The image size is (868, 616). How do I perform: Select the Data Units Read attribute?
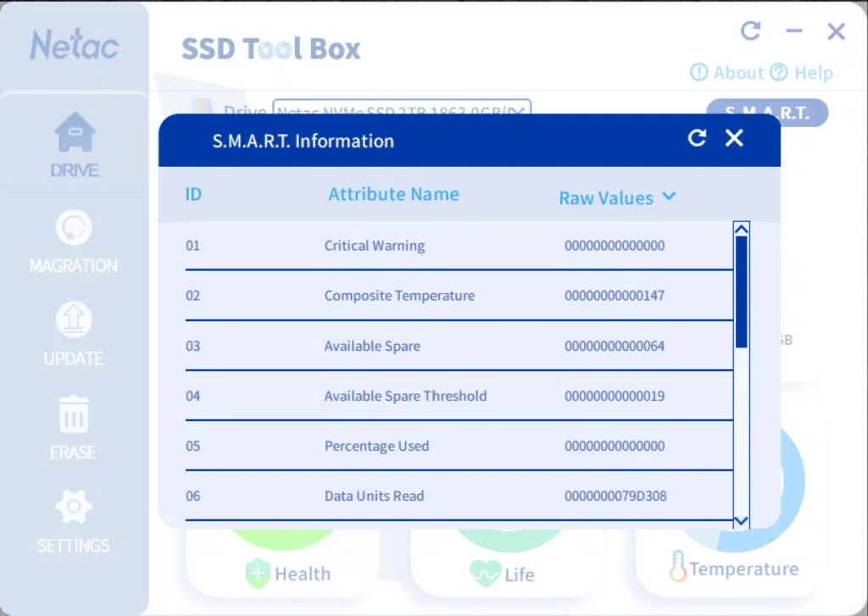(374, 496)
